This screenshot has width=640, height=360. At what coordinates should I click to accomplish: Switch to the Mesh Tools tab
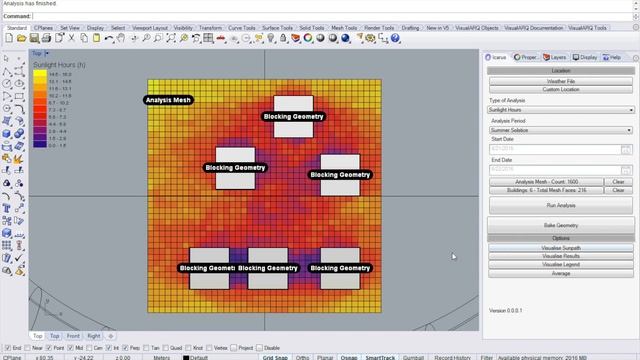coord(344,28)
